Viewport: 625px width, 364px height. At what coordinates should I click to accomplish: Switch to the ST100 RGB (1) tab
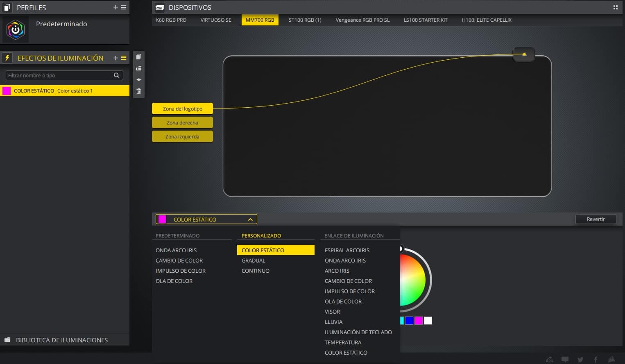305,20
